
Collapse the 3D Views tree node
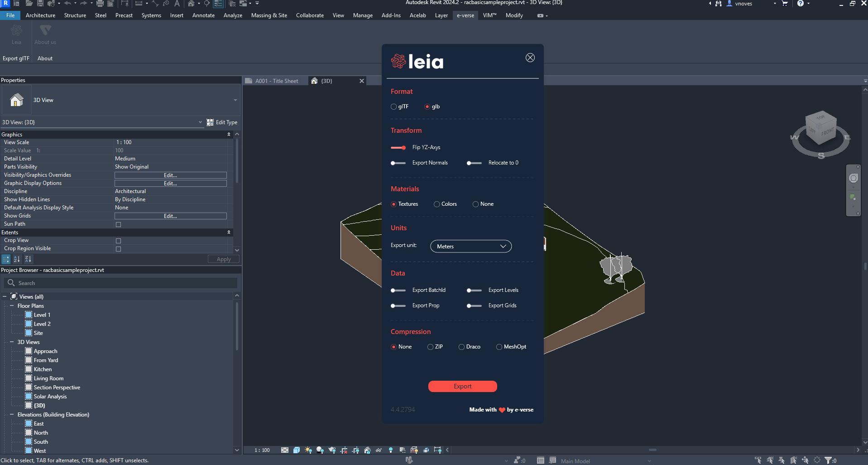(12, 342)
